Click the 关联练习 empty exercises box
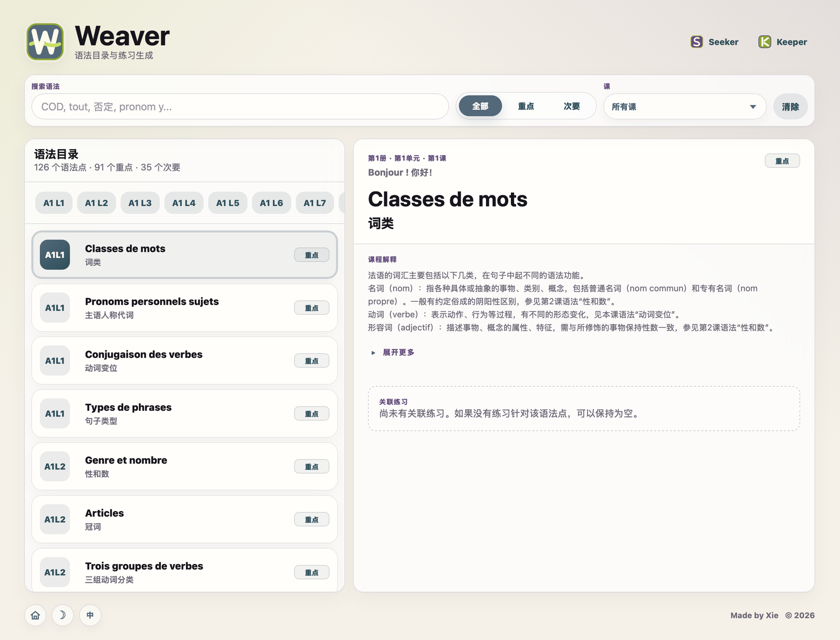The width and height of the screenshot is (840, 640). click(x=584, y=409)
